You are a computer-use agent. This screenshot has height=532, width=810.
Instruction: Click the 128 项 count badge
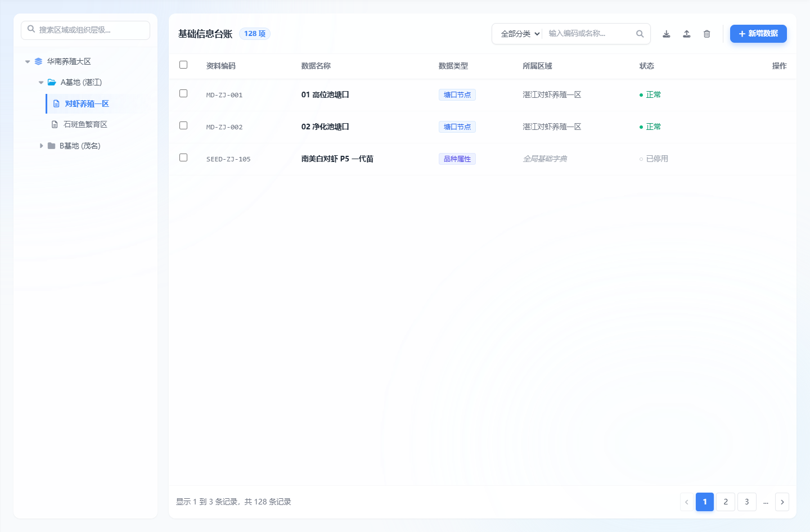255,34
